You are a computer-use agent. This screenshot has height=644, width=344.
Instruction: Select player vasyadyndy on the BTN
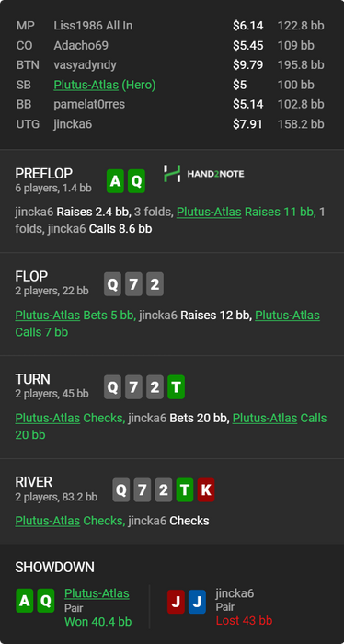point(85,65)
